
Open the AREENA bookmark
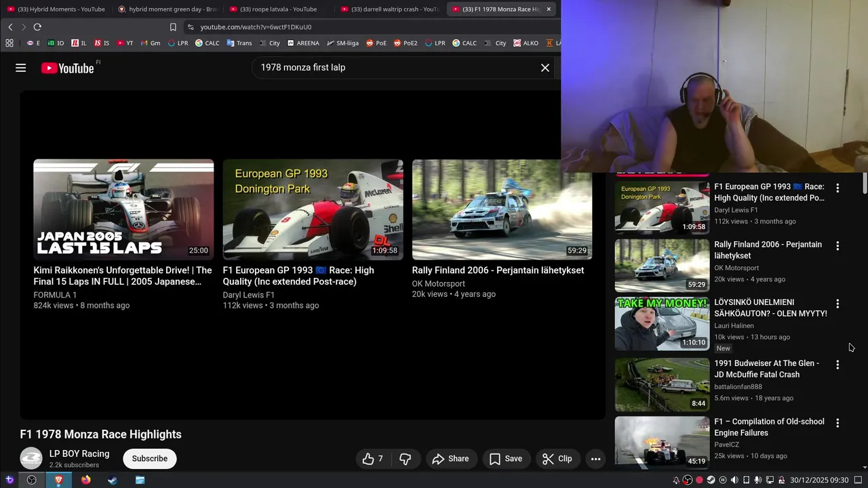click(x=302, y=43)
